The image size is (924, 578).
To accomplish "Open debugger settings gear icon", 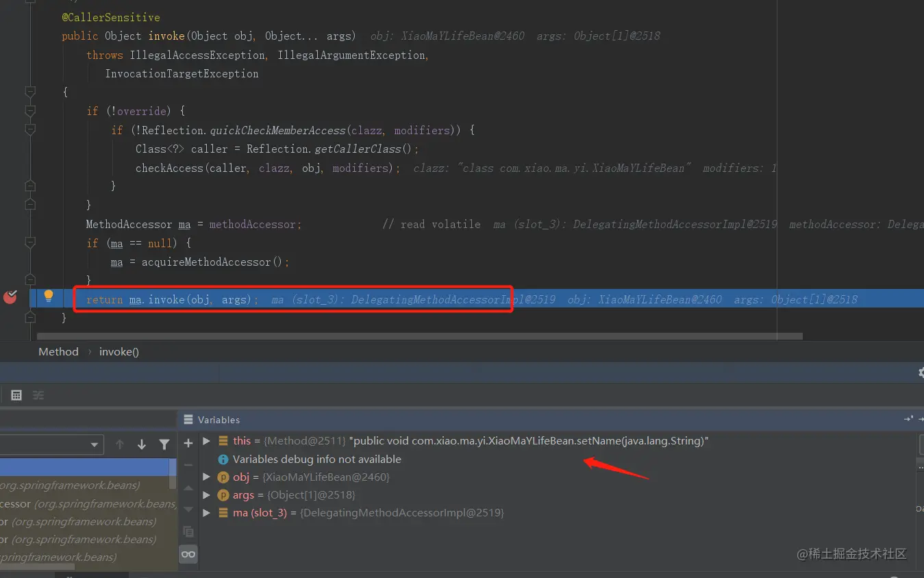I will tap(921, 373).
